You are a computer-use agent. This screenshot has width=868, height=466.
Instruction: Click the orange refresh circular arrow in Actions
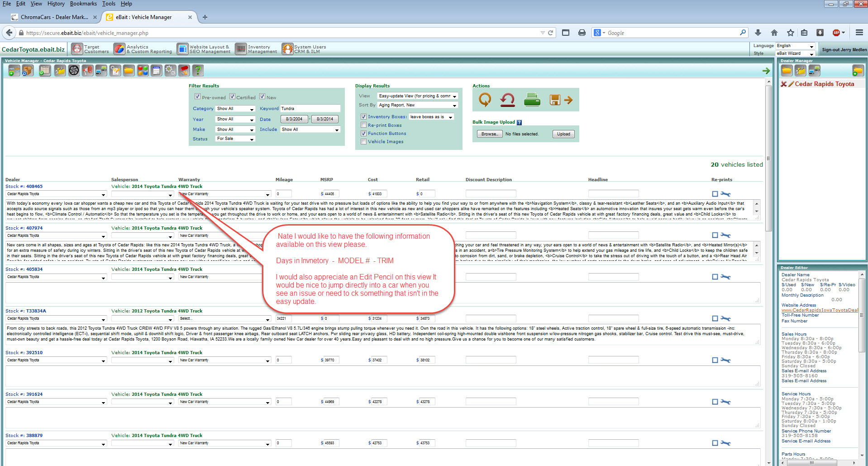click(485, 100)
